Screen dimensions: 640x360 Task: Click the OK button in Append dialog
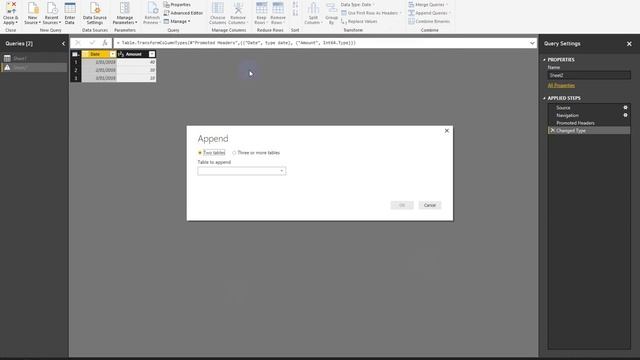point(402,205)
